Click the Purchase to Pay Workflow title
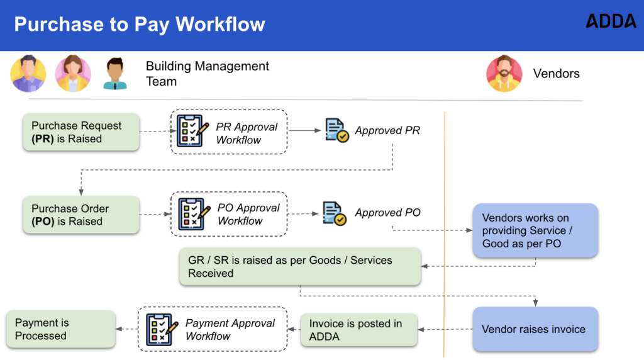644x360 pixels. point(140,25)
